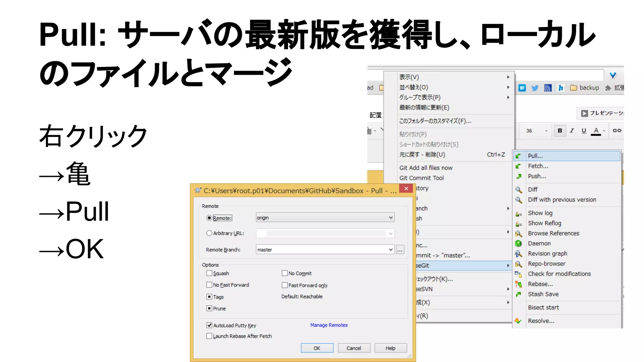Select the Remote radio button
Viewport: 644px width, 362px height.
tap(209, 218)
